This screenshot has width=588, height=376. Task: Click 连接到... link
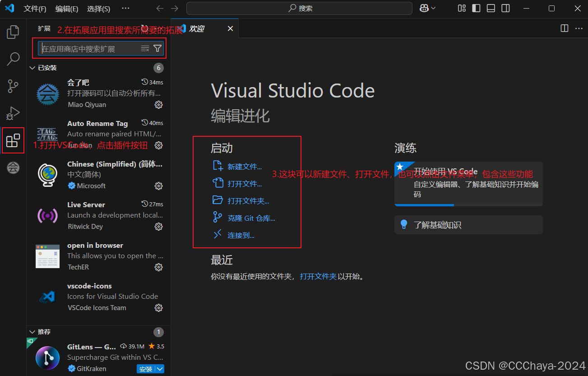241,235
